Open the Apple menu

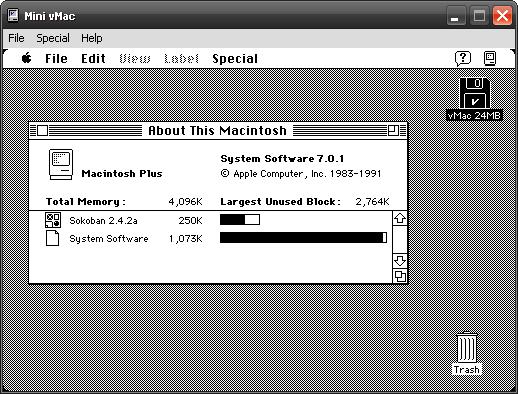27,58
